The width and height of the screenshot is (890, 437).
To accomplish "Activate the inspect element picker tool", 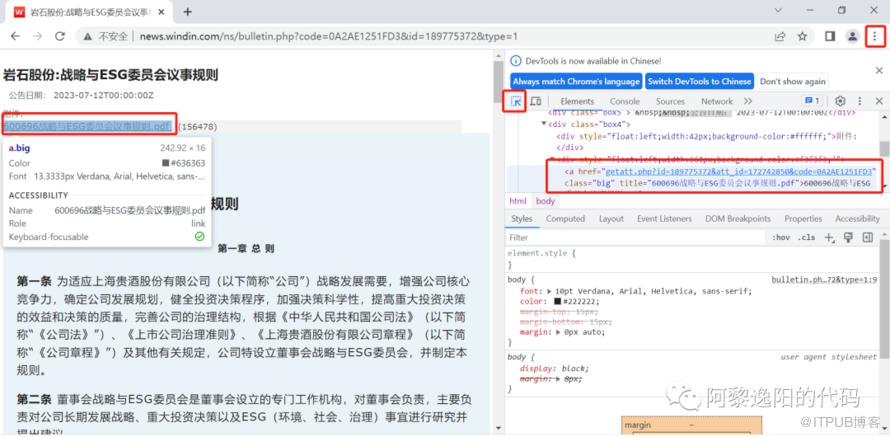I will (517, 102).
